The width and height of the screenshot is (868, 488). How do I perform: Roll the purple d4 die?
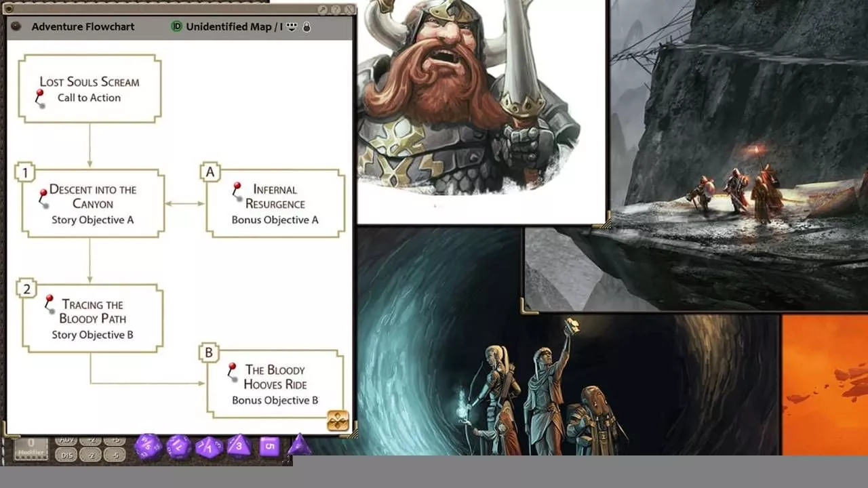(299, 445)
